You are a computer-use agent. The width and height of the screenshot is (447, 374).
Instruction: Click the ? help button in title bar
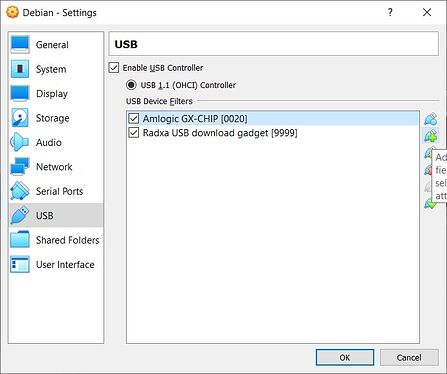pos(390,12)
